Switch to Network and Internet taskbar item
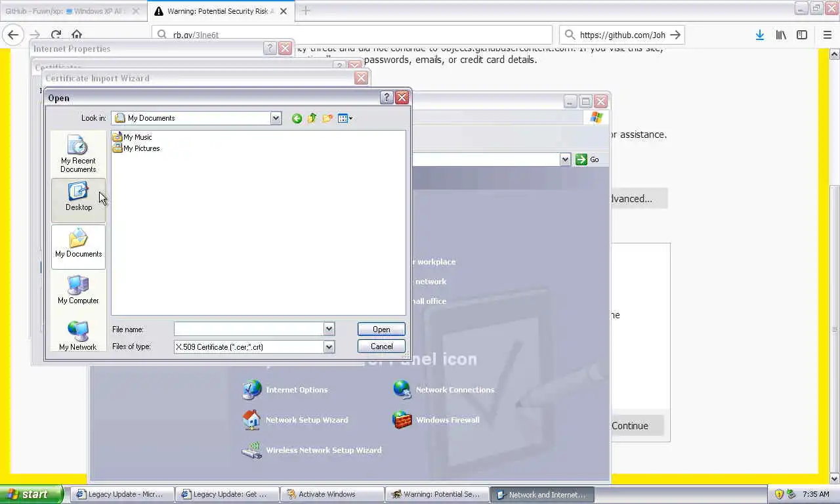The width and height of the screenshot is (840, 504). coord(542,494)
